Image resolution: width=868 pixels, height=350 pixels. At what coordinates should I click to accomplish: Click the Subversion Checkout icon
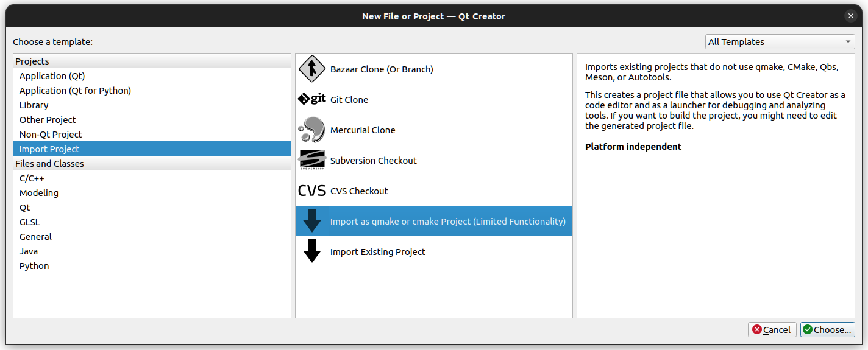pos(312,160)
